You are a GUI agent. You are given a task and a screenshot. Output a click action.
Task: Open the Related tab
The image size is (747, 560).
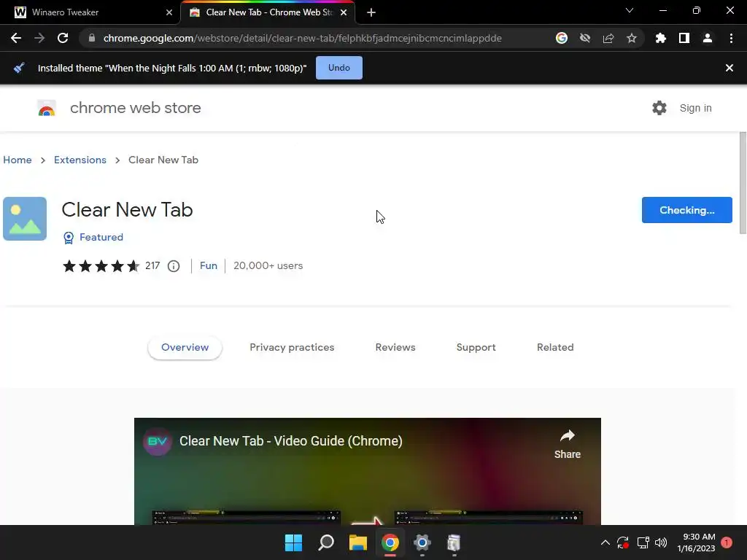click(555, 348)
